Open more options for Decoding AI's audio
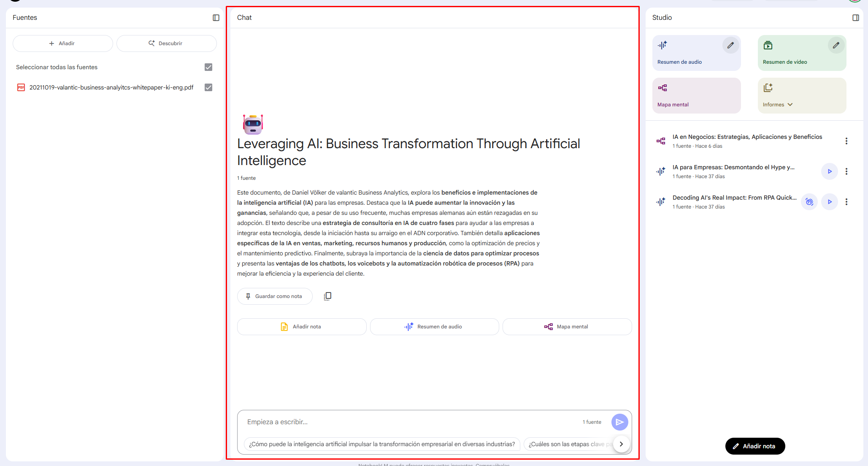868x466 pixels. click(846, 202)
